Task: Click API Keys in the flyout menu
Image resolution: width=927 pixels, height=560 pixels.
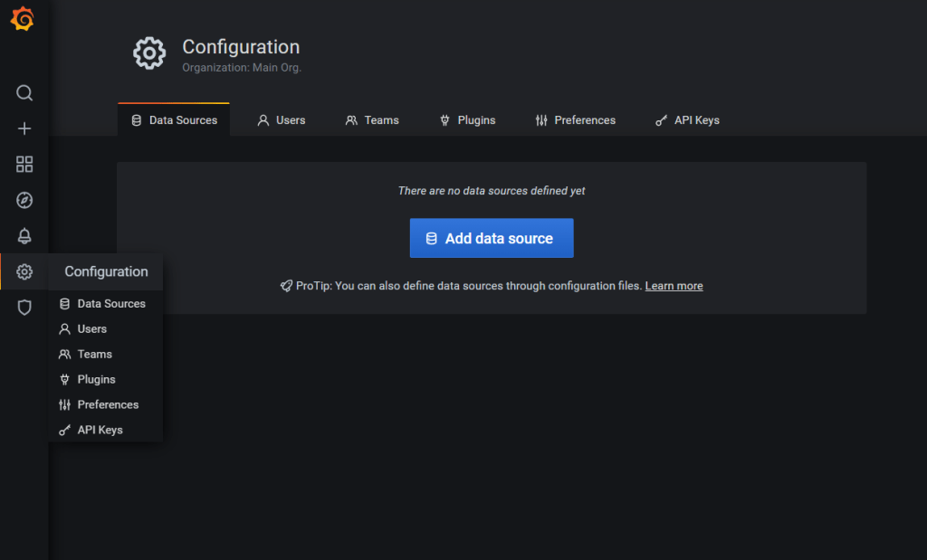Action: [x=100, y=430]
